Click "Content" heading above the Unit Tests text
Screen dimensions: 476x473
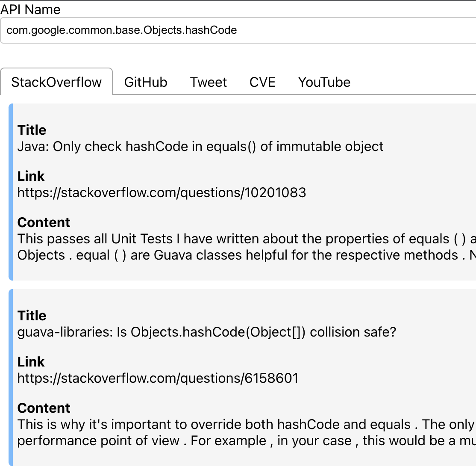pos(44,222)
